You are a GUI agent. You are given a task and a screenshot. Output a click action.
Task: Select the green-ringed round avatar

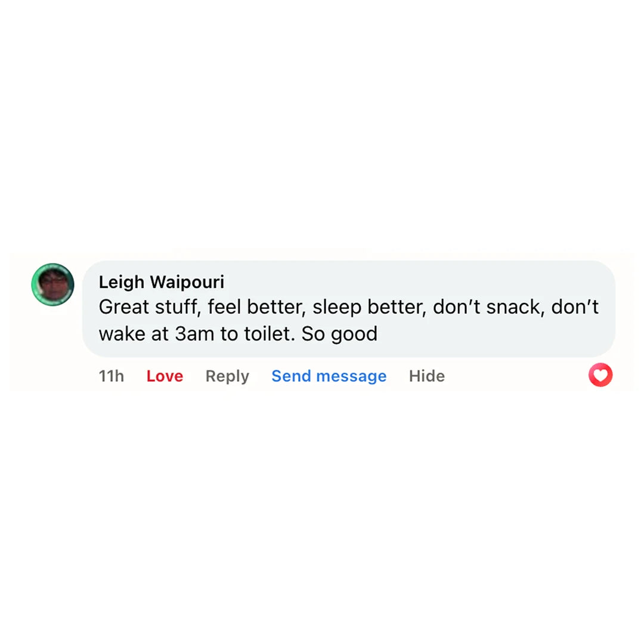point(52,284)
